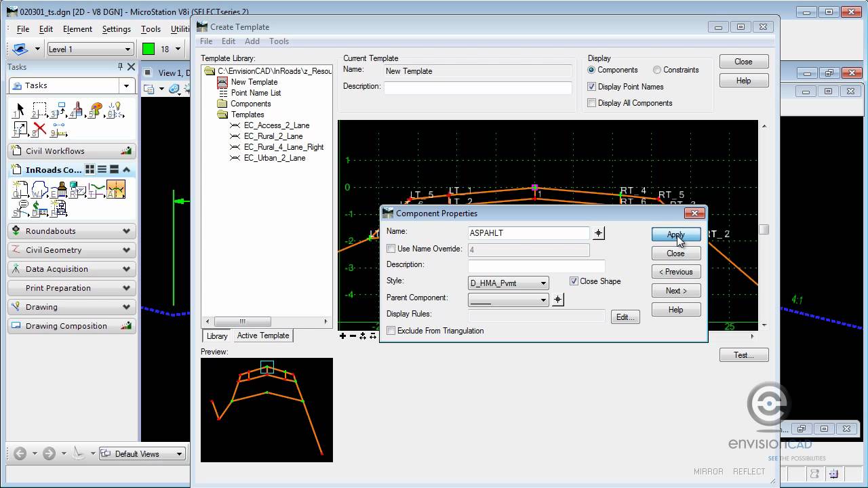This screenshot has width=868, height=488.
Task: Click the Next > button
Action: pos(676,291)
